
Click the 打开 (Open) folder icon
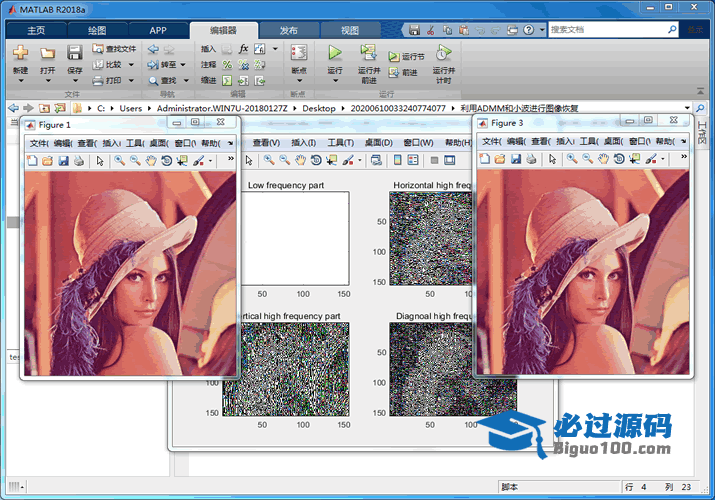click(x=47, y=53)
